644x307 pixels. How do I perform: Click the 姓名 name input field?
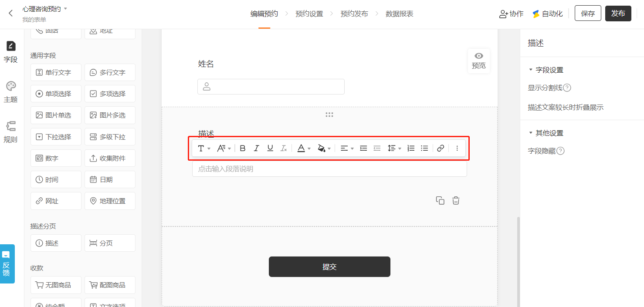[x=271, y=87]
